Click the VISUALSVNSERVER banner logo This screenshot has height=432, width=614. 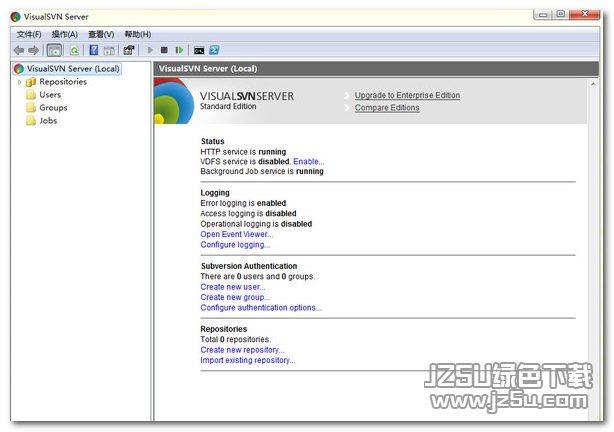tap(247, 96)
